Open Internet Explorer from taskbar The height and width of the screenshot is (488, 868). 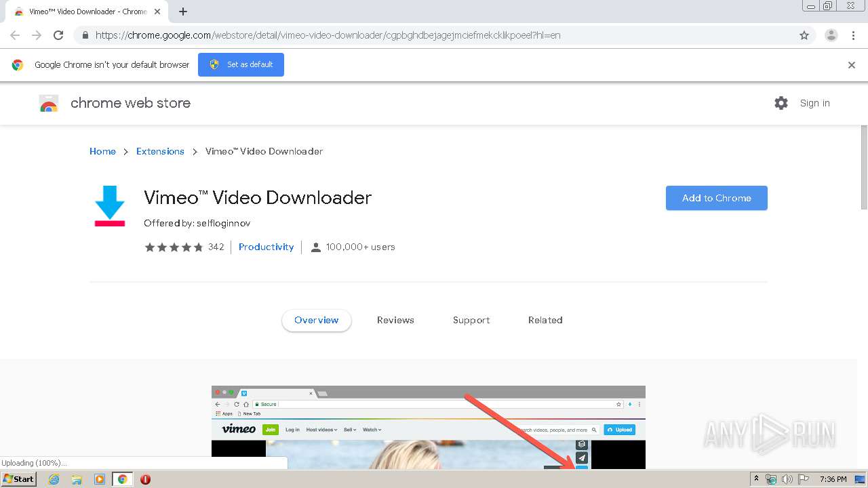click(x=54, y=479)
